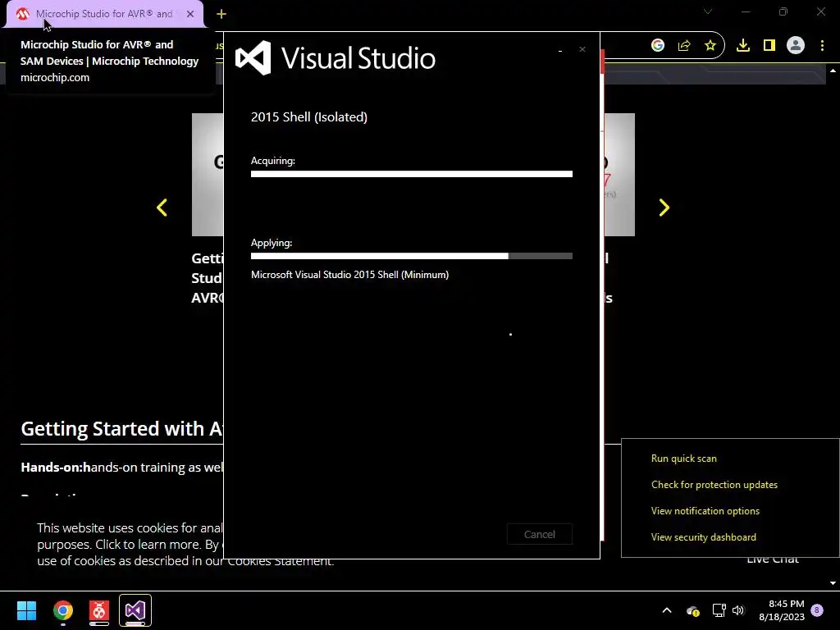Go to previous carousel slide arrow

pyautogui.click(x=162, y=208)
